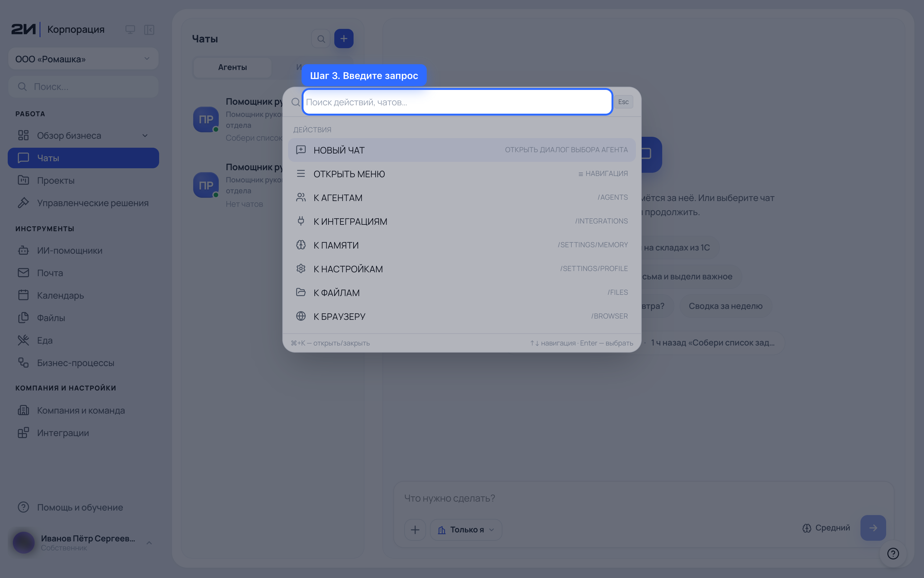The height and width of the screenshot is (578, 924).
Task: Click the globe icon beside «К браузеру»
Action: pos(301,316)
